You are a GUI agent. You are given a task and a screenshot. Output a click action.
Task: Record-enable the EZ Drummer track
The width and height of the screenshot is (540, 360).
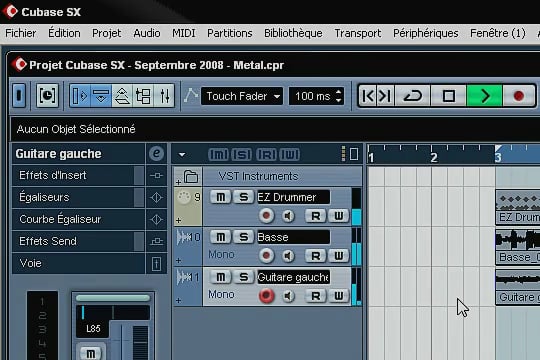tap(266, 216)
